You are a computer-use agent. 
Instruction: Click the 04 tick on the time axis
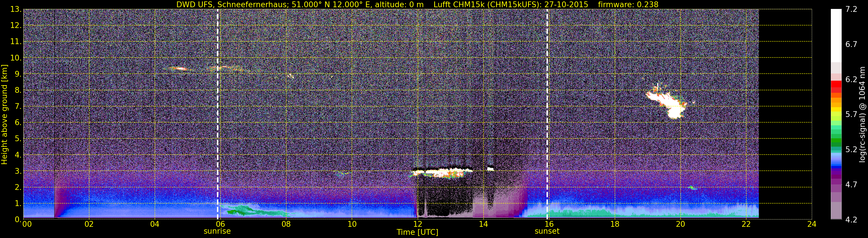pyautogui.click(x=155, y=224)
